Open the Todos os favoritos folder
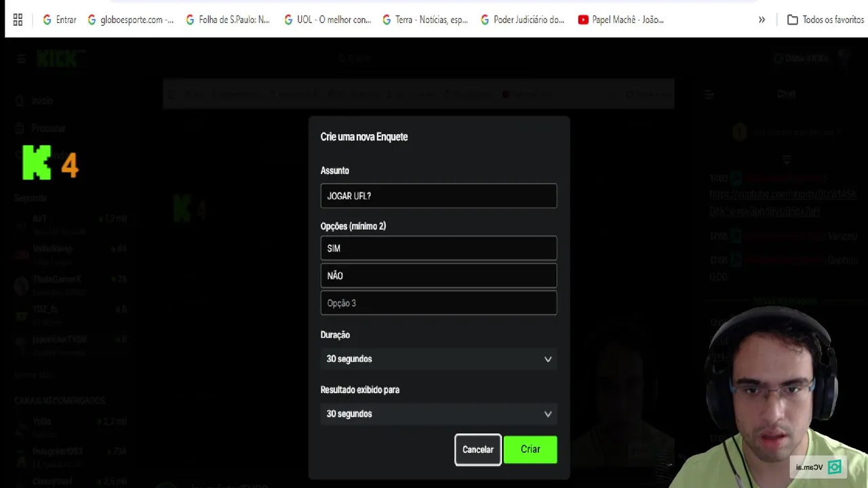Viewport: 868px width, 488px height. 825,20
